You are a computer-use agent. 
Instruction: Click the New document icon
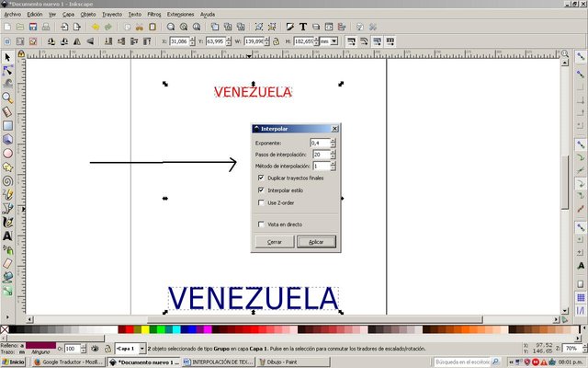point(7,27)
